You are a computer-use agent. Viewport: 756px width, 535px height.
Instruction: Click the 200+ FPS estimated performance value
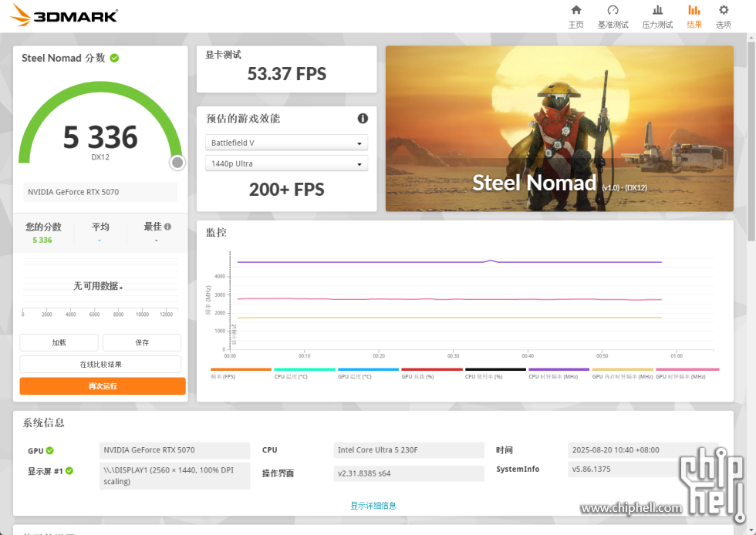click(286, 190)
